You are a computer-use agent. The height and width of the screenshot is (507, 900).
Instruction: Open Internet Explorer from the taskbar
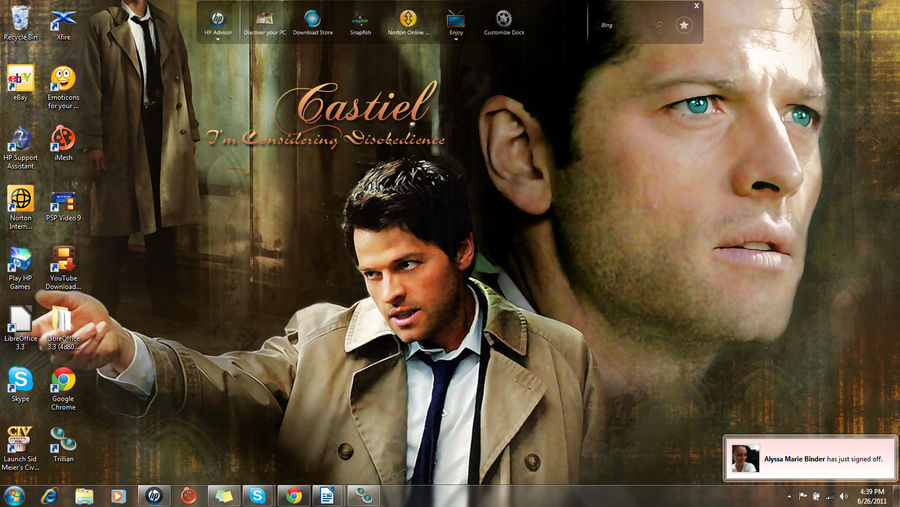49,496
